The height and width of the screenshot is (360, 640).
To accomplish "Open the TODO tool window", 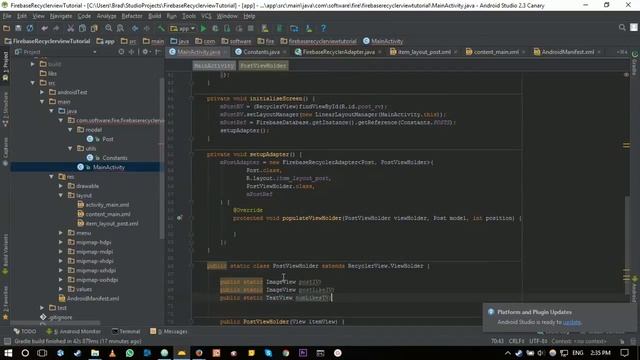I will pyautogui.click(x=24, y=331).
